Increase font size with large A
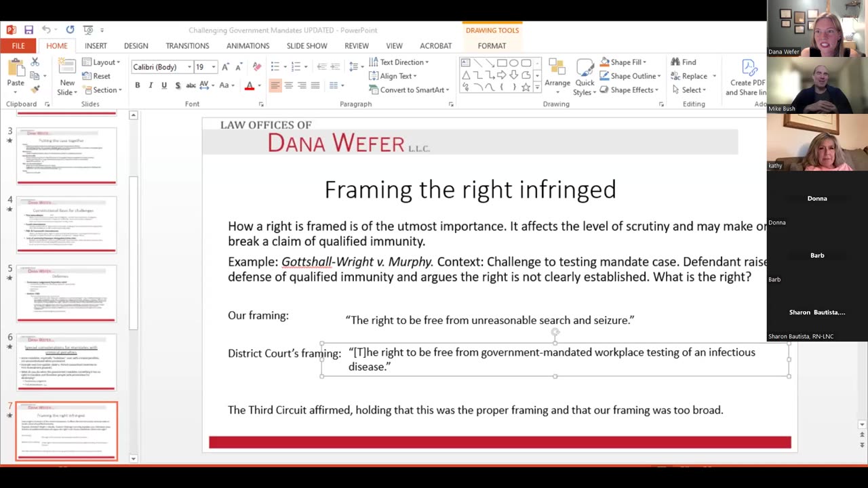Screen dimensions: 868x488 [226, 66]
